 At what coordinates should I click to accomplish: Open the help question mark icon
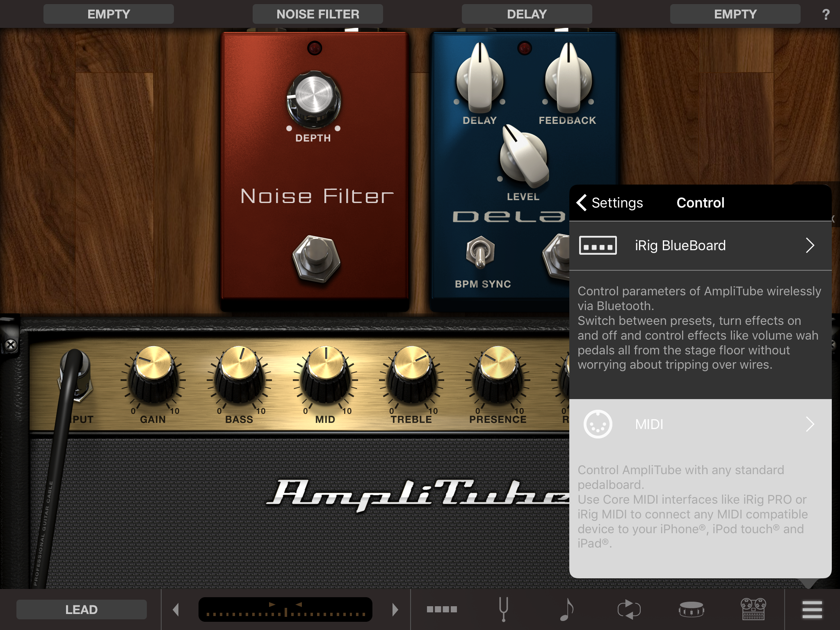[x=826, y=14]
